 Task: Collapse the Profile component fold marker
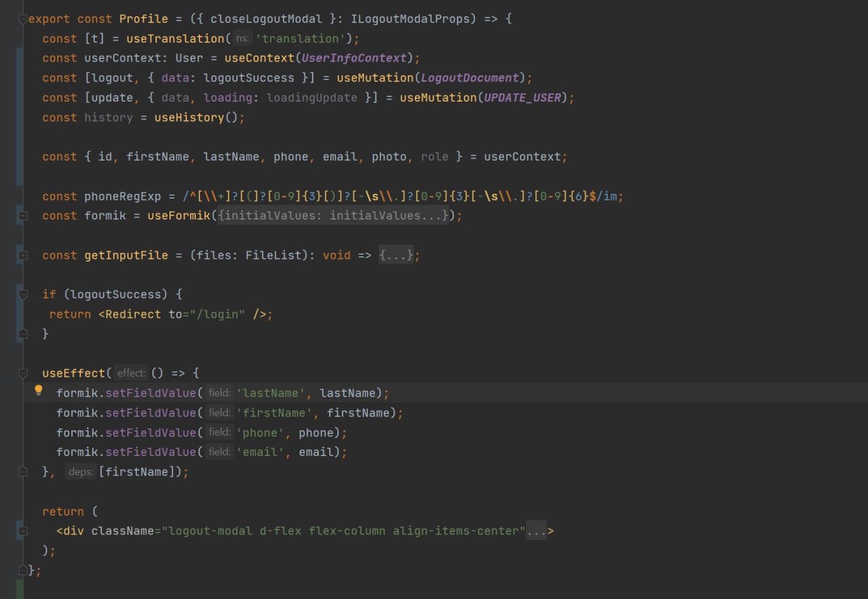point(23,19)
